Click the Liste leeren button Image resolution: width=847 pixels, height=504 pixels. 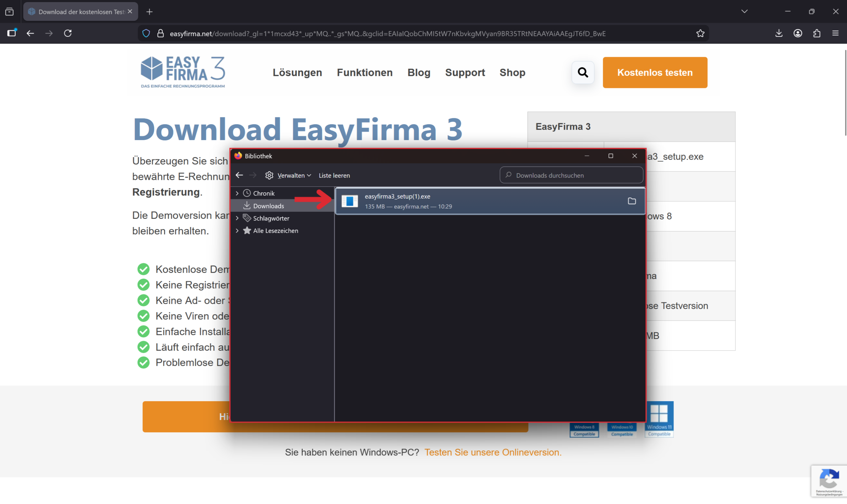pos(334,175)
